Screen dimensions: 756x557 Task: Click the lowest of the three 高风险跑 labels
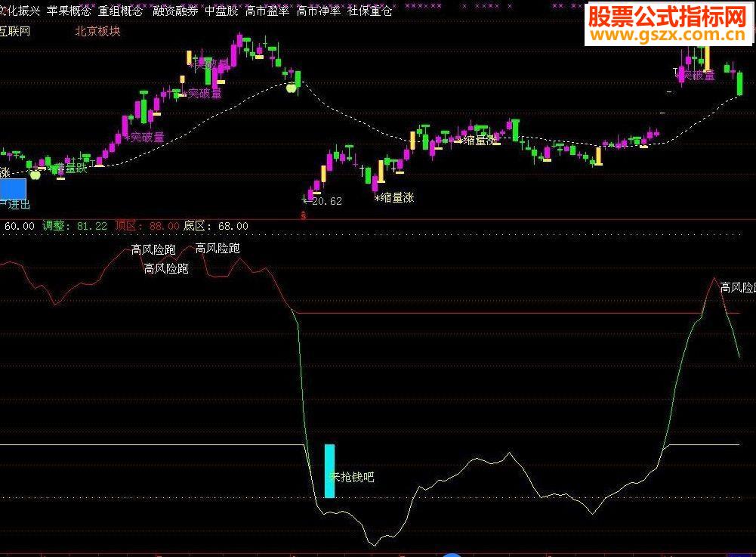[166, 268]
